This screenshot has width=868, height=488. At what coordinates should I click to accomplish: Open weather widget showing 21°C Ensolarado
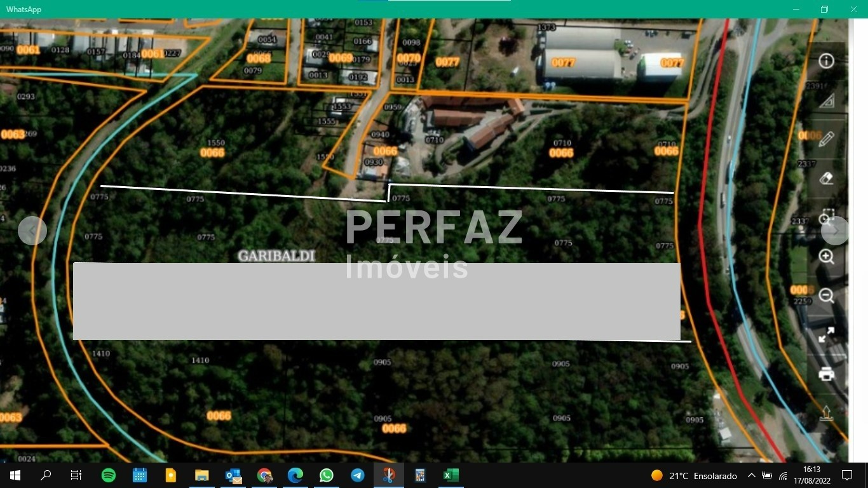pyautogui.click(x=694, y=475)
